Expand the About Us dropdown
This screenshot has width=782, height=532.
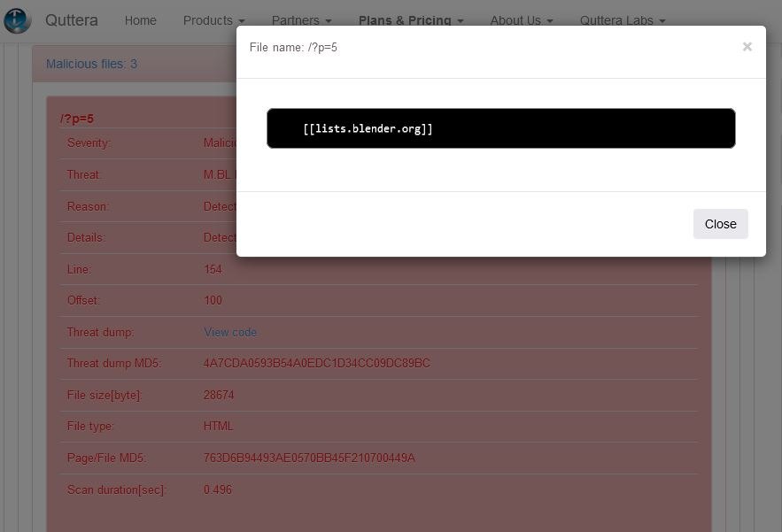coord(521,20)
